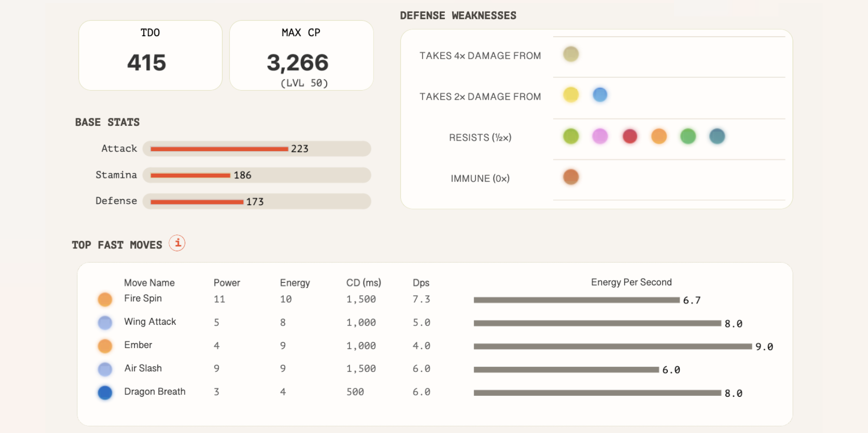Click the Dps column header
The image size is (868, 433).
pos(421,283)
